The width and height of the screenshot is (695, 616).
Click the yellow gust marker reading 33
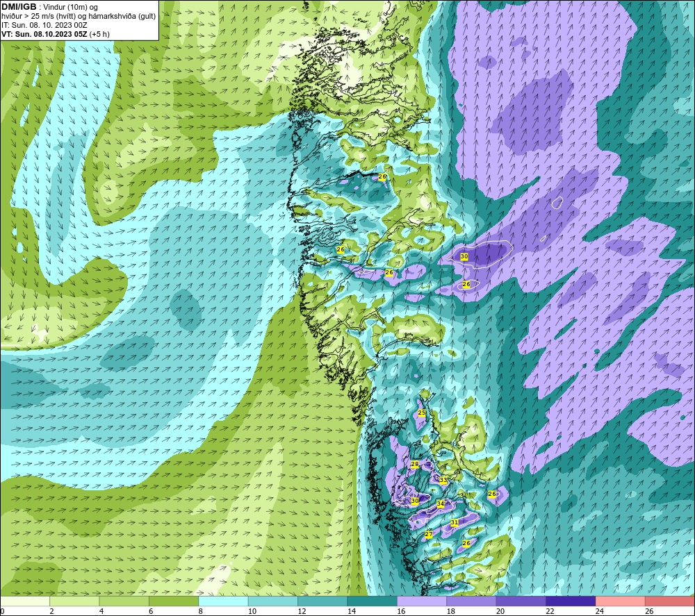coord(443,481)
